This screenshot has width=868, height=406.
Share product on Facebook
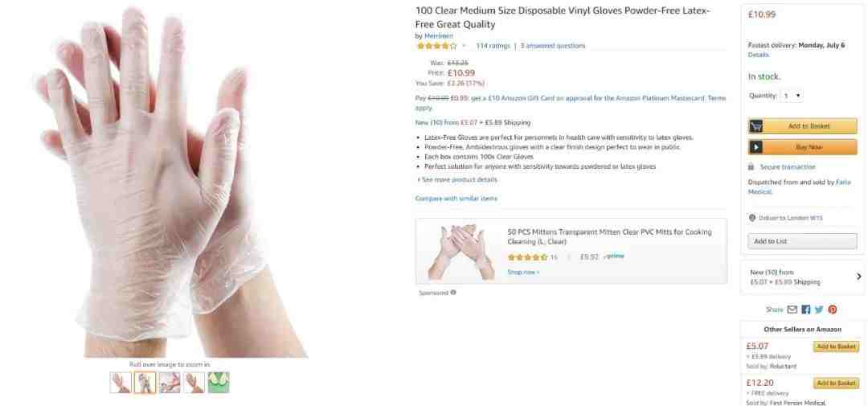click(x=805, y=310)
